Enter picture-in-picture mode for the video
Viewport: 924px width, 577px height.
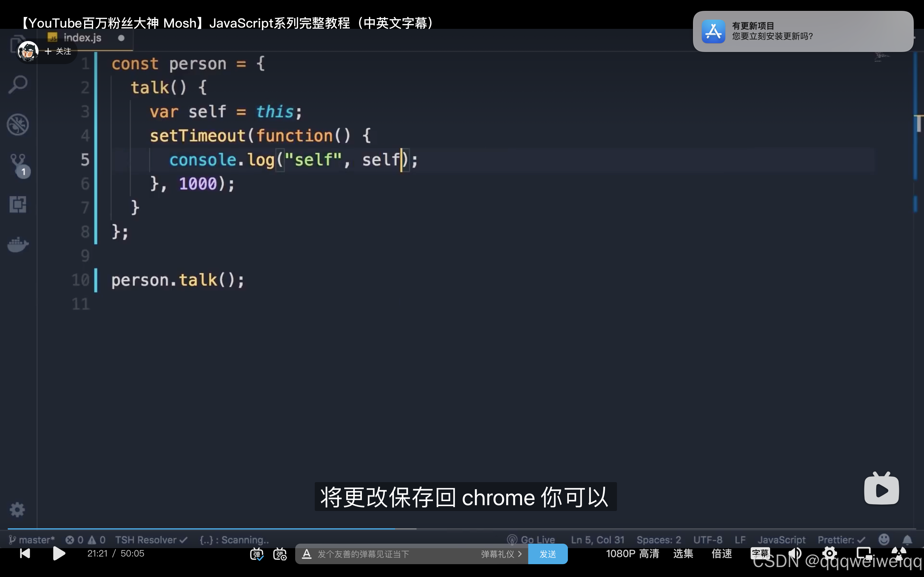864,553
